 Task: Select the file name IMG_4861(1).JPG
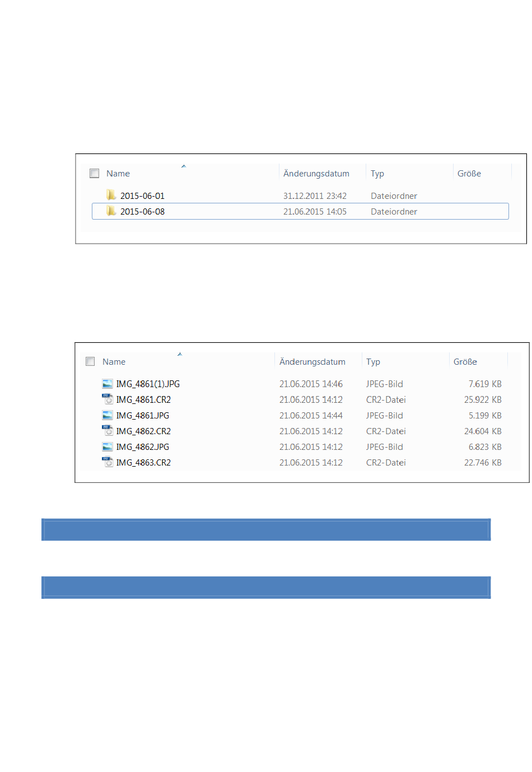(148, 384)
